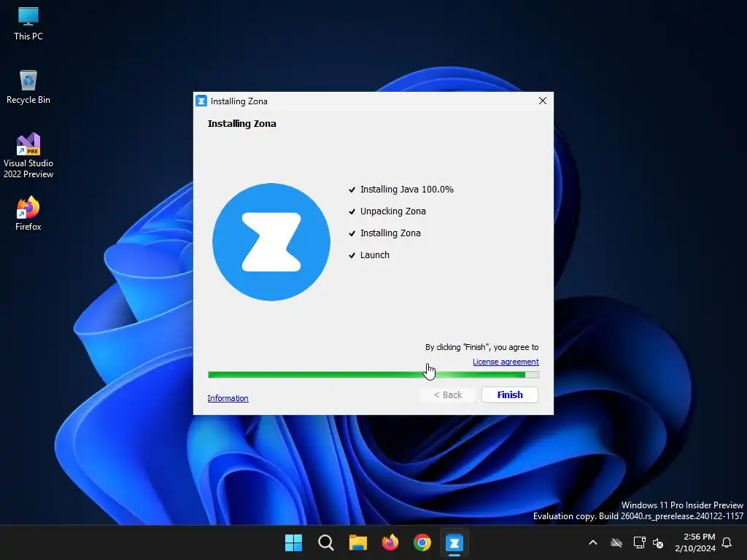The image size is (747, 560).
Task: Select the Recycle Bin desktop icon
Action: 28,87
